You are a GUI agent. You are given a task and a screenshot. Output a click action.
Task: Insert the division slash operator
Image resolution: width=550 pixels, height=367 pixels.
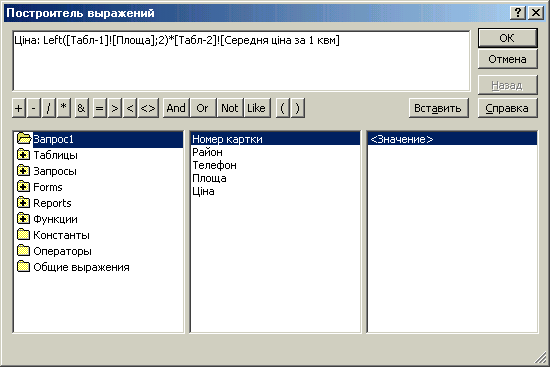click(49, 108)
